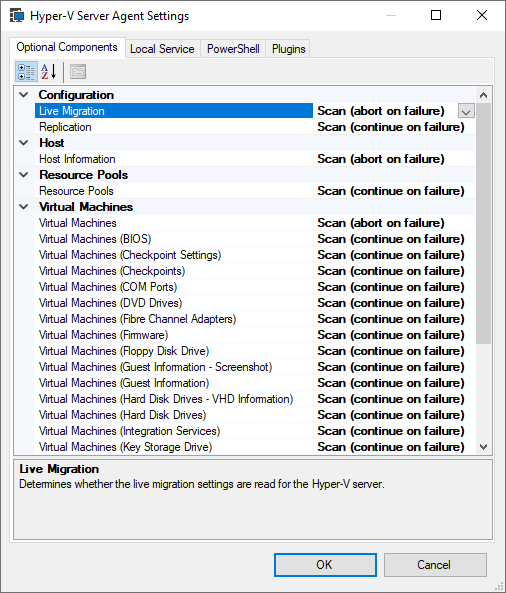The image size is (506, 593).
Task: Select Virtual Machines (Checkpoints) row
Action: point(245,271)
